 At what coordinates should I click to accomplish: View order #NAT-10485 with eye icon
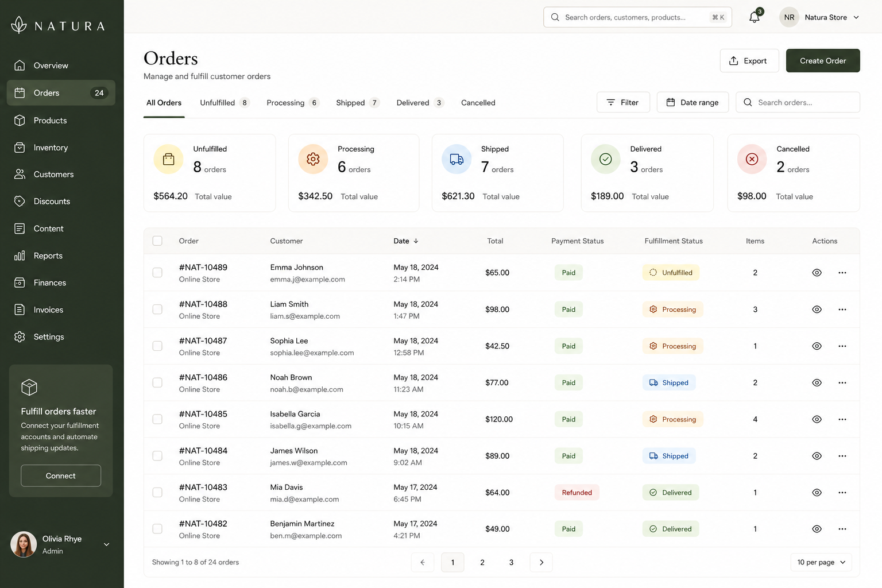tap(817, 419)
